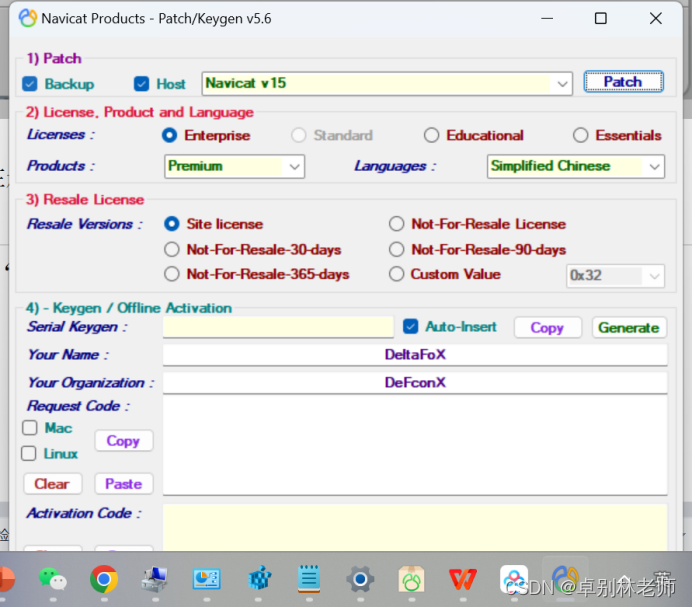This screenshot has width=692, height=607.
Task: Choose Not-For-Resale-365-days option
Action: point(172,274)
